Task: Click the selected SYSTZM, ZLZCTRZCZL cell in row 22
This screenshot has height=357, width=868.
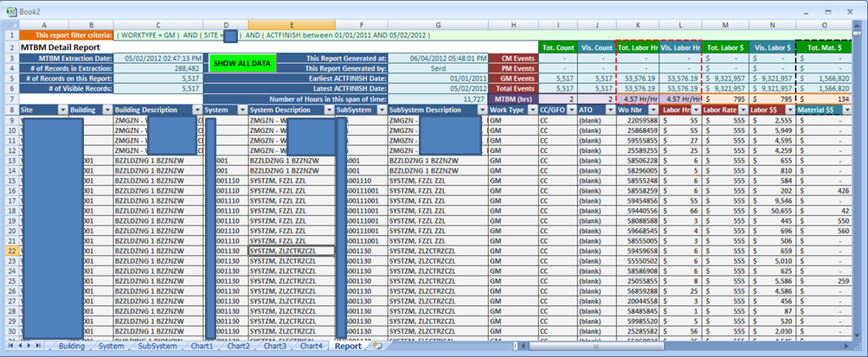Action: click(x=291, y=251)
